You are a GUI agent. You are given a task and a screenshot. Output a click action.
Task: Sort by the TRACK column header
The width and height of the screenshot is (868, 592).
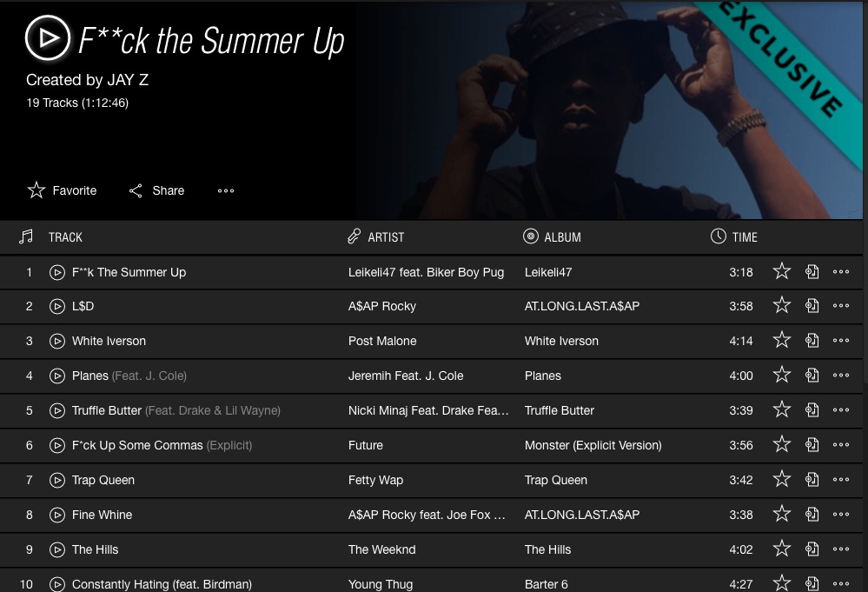[x=65, y=237]
